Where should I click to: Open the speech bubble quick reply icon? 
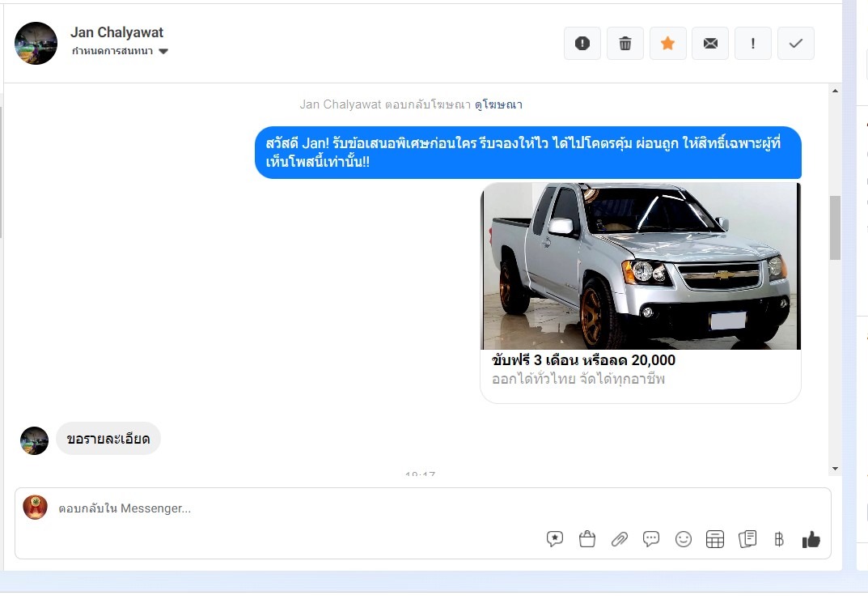(x=651, y=539)
